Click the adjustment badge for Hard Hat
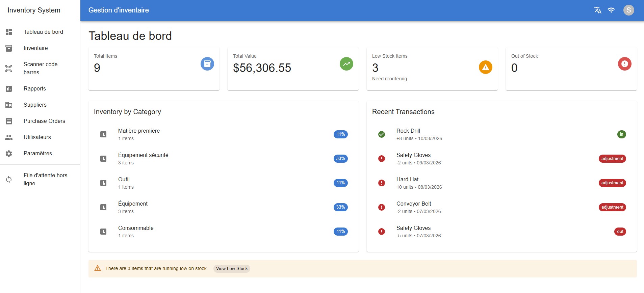644x293 pixels. (612, 183)
